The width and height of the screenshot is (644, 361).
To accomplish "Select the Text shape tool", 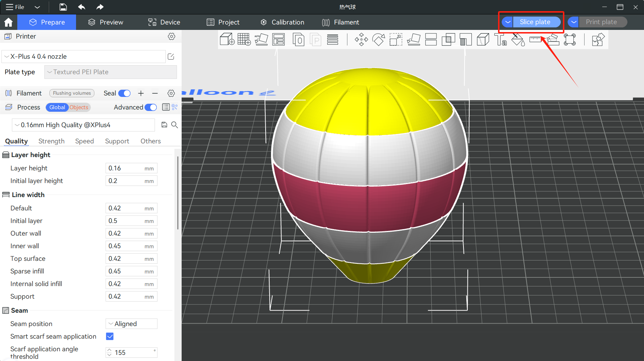I will [x=501, y=39].
